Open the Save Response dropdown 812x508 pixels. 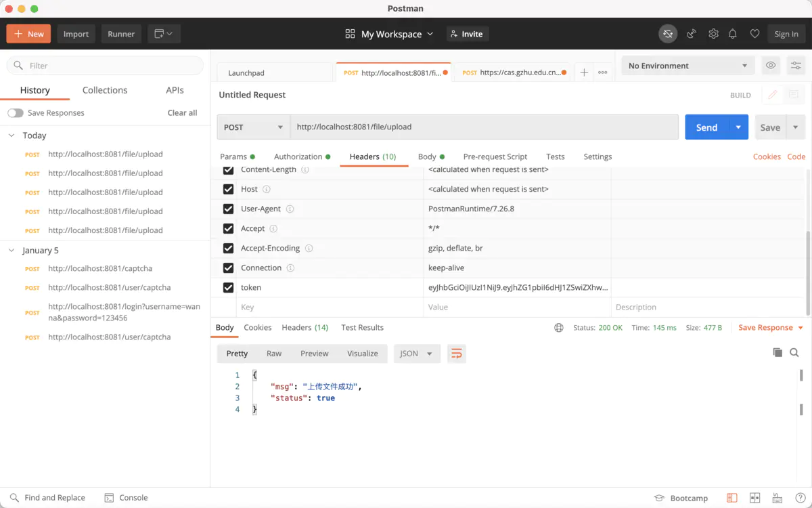pyautogui.click(x=771, y=328)
